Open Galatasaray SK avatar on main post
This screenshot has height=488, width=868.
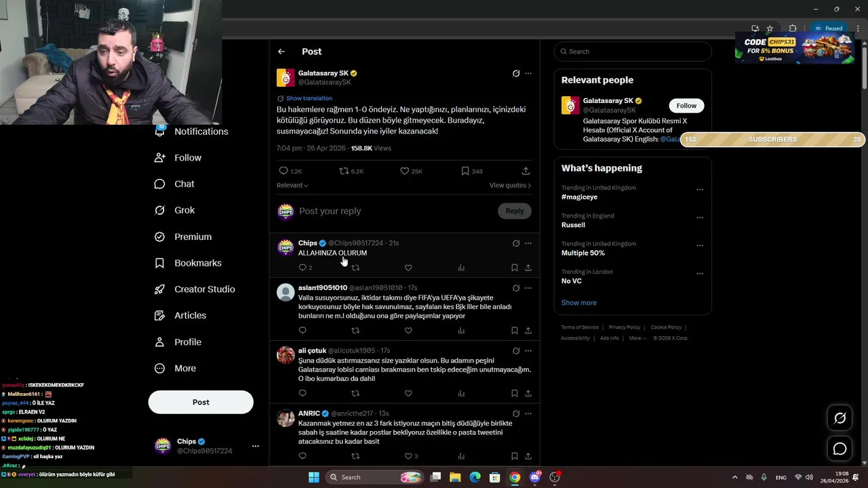coord(285,77)
